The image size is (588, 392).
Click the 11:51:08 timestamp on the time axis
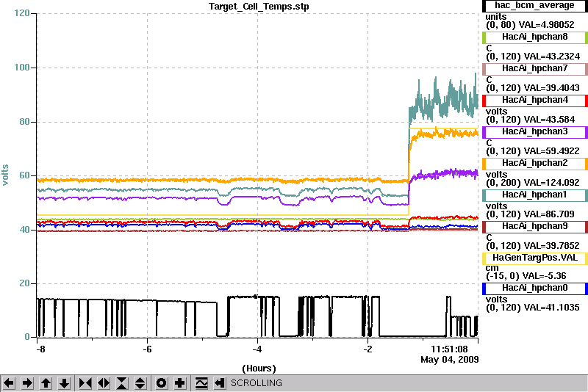(x=449, y=349)
